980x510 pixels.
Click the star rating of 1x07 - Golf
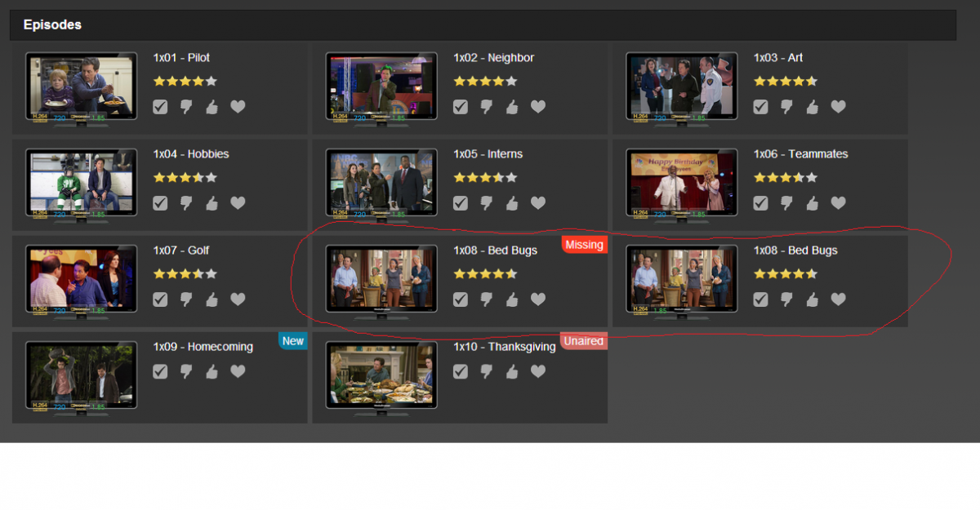[x=185, y=273]
